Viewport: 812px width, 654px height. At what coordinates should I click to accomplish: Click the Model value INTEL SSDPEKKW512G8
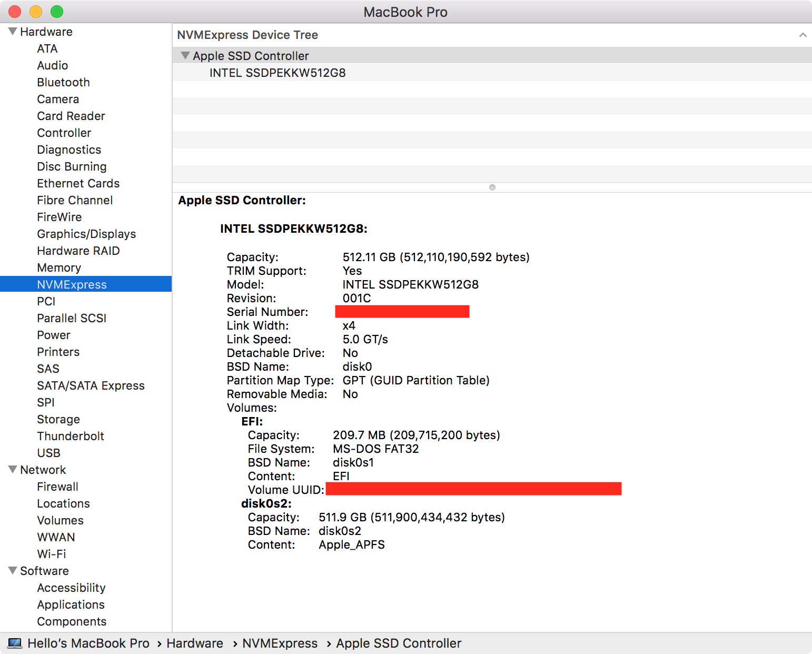click(411, 284)
